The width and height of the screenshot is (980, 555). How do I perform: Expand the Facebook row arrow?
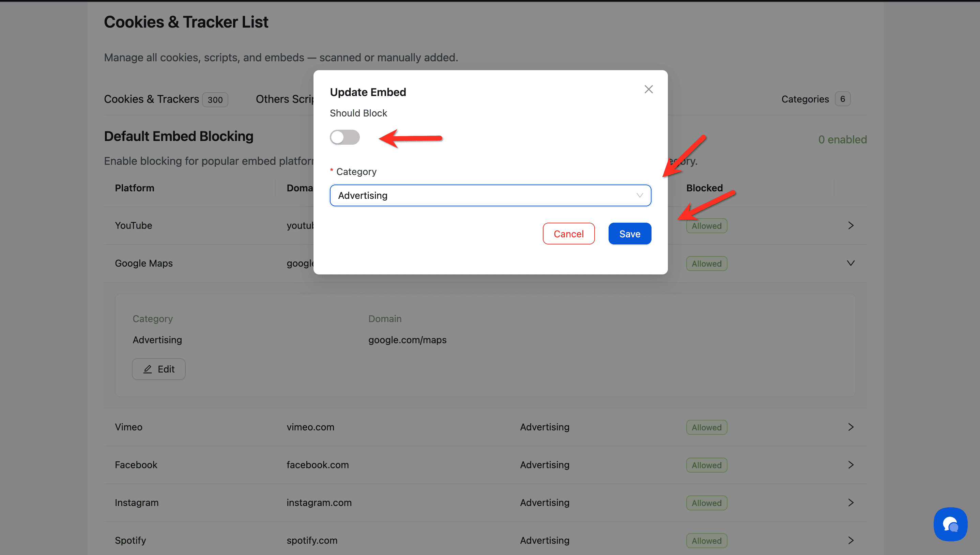click(x=850, y=465)
